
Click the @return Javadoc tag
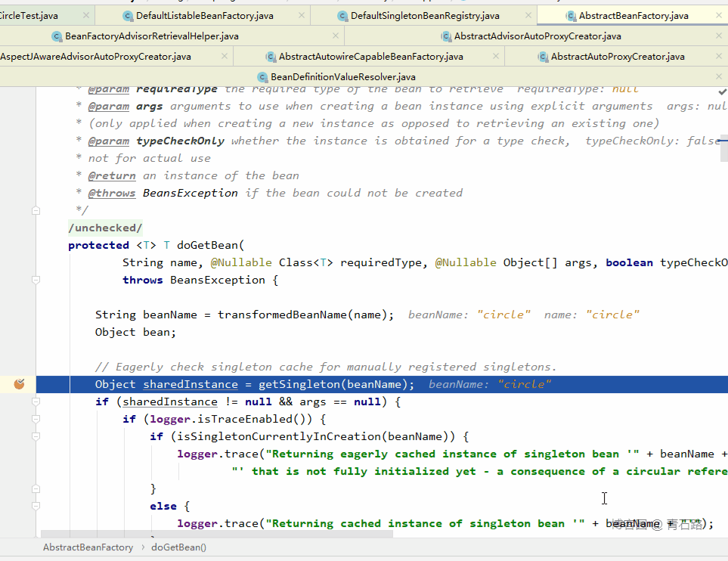click(x=112, y=176)
